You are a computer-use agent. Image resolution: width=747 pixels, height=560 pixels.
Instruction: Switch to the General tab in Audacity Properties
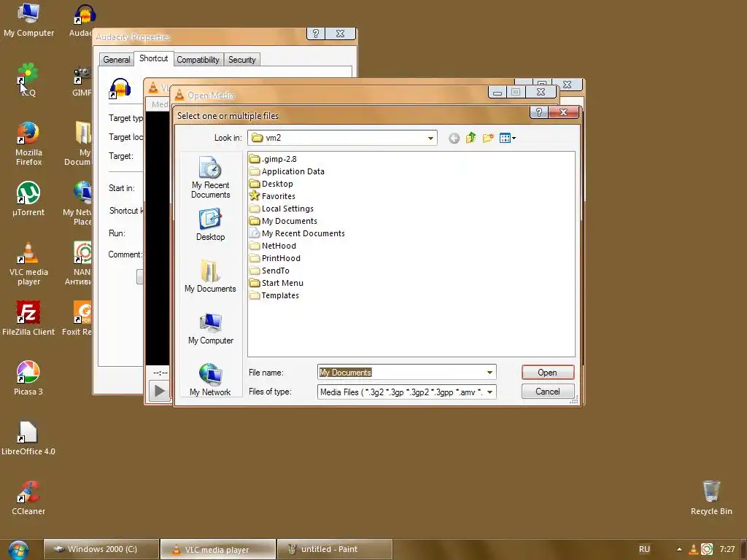click(x=116, y=60)
